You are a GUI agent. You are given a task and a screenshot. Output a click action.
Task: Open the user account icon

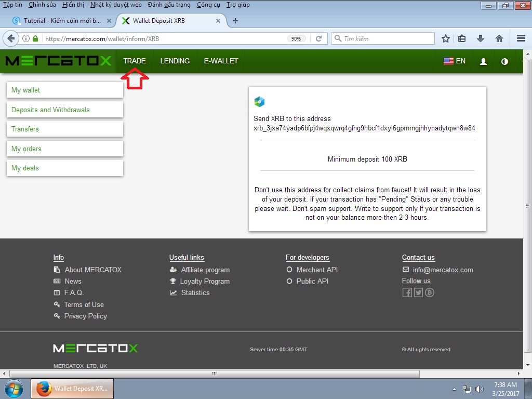484,61
